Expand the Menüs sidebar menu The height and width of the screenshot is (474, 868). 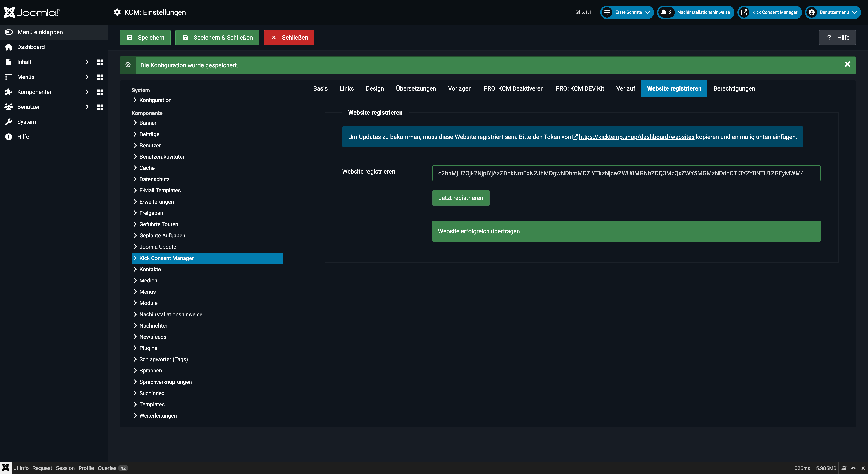[x=87, y=77]
